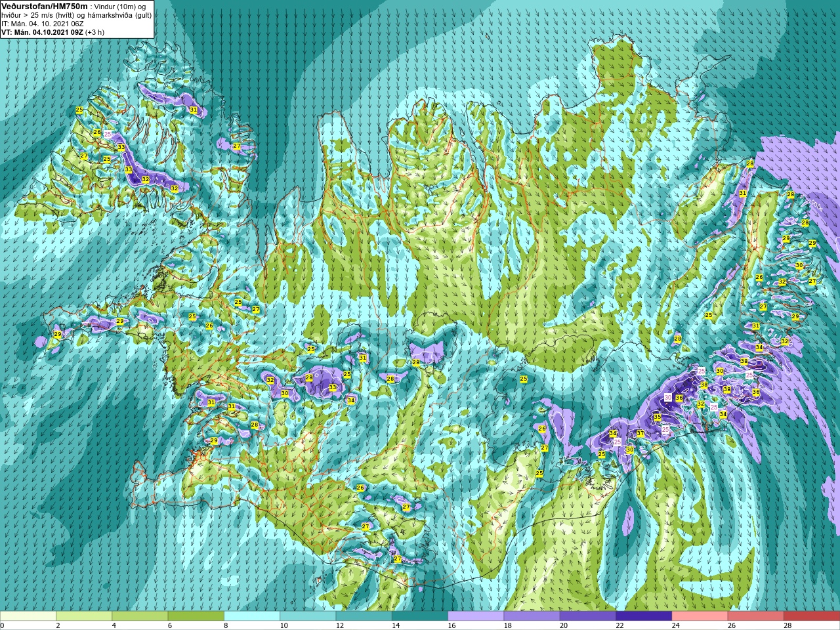The height and width of the screenshot is (630, 840).
Task: Click the '0' tick label on the color scale
Action: coord(3,625)
